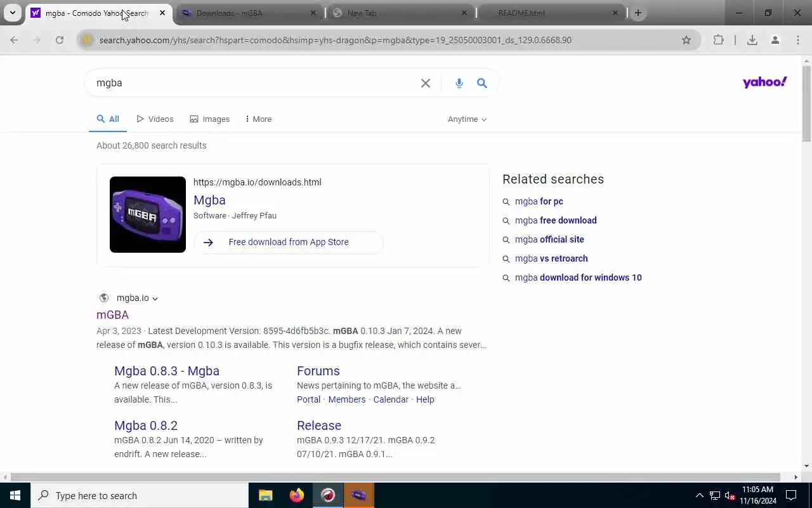Go back using the back arrow
812x508 pixels.
(x=14, y=40)
